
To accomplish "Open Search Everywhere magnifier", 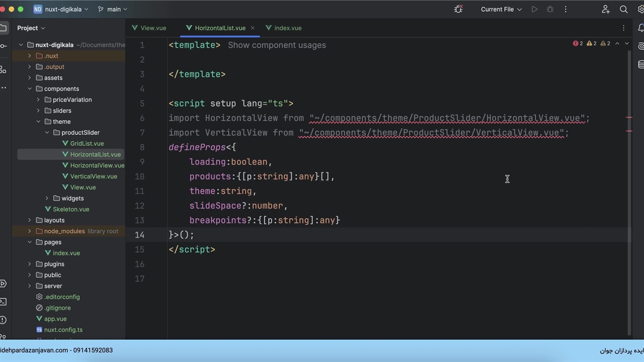I will [x=623, y=9].
